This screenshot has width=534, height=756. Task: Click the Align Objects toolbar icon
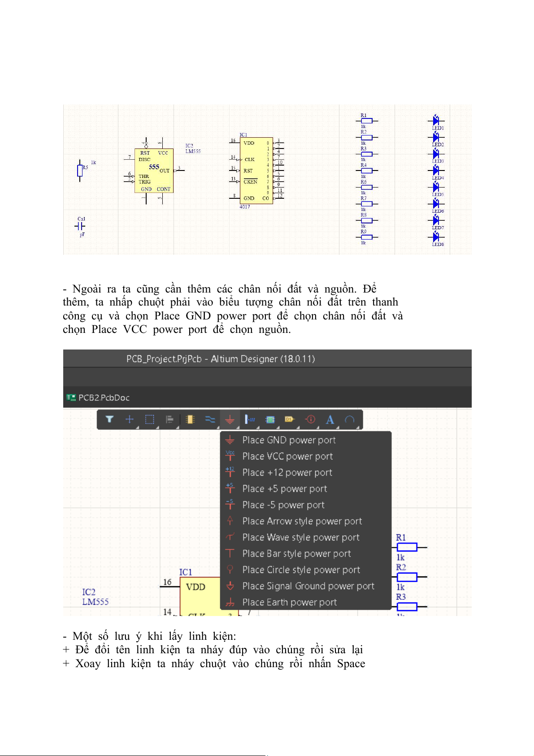[x=170, y=420]
